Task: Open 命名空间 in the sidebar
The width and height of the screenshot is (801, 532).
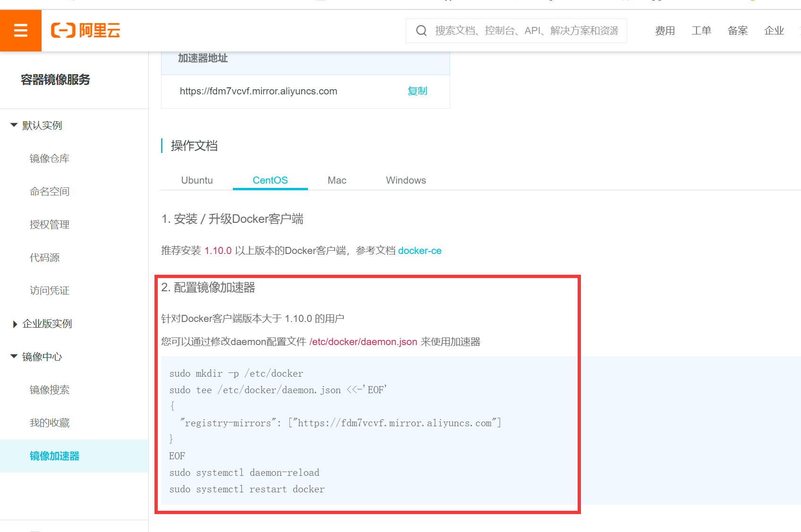Action: click(x=50, y=192)
